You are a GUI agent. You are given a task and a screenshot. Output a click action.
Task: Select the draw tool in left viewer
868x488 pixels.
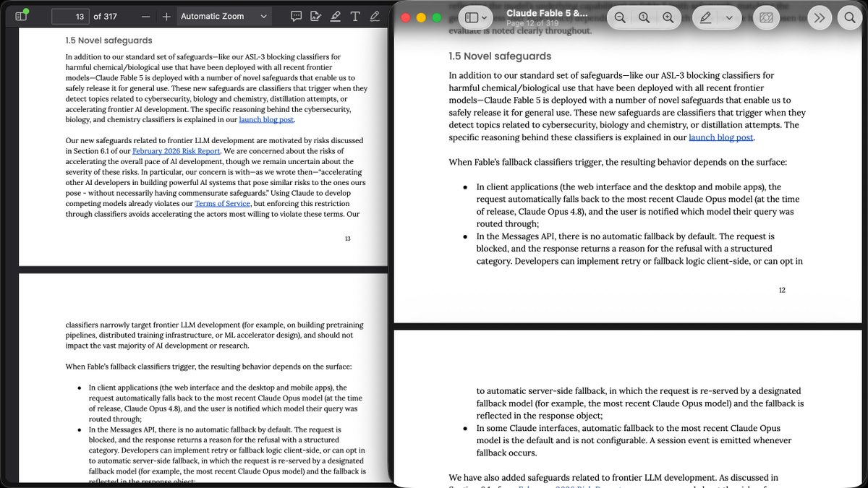375,16
